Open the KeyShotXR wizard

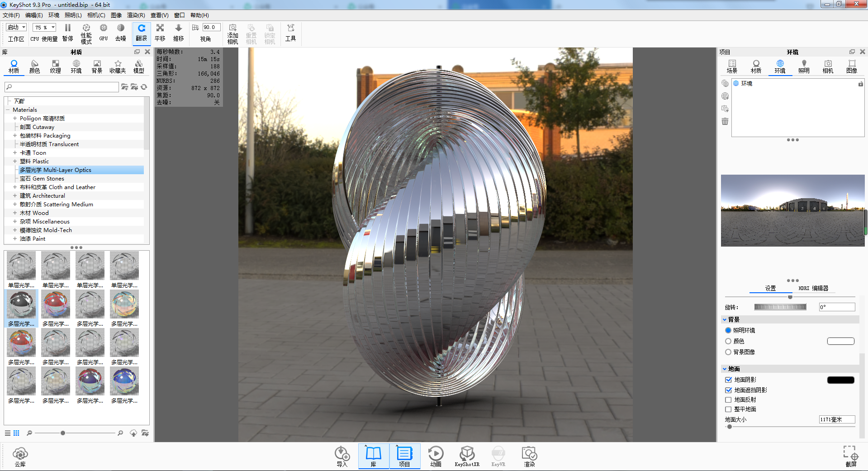pyautogui.click(x=467, y=457)
